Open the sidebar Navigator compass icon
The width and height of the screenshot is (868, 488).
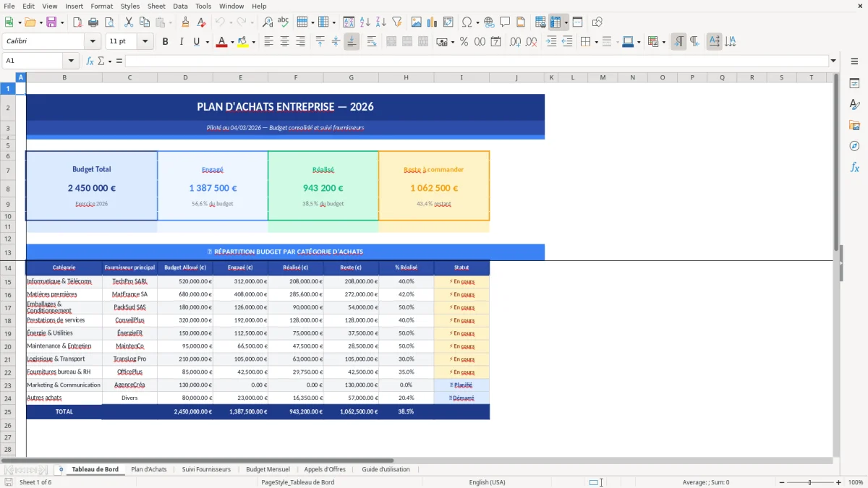pyautogui.click(x=854, y=146)
